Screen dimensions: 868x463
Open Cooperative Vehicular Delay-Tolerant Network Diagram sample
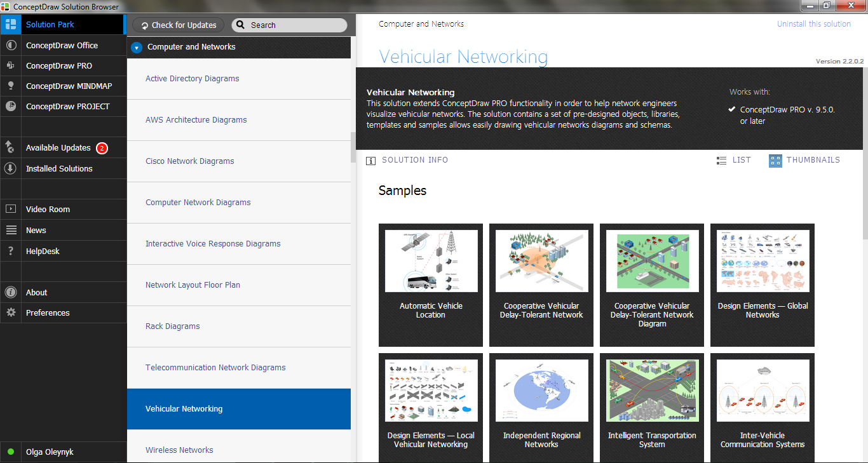652,285
